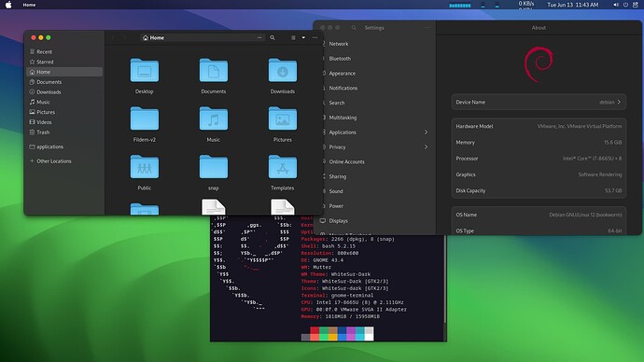Image resolution: width=644 pixels, height=362 pixels.
Task: Select Music in Files sidebar
Action: coord(64,103)
